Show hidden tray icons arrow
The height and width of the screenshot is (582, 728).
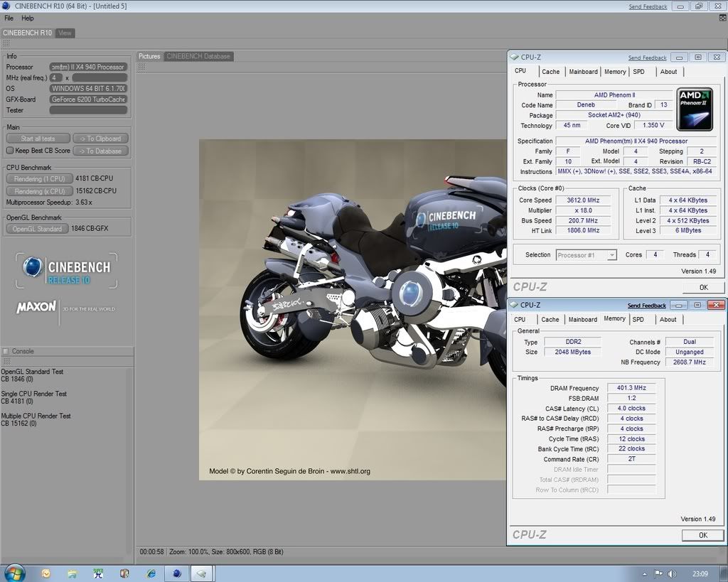[x=644, y=574]
